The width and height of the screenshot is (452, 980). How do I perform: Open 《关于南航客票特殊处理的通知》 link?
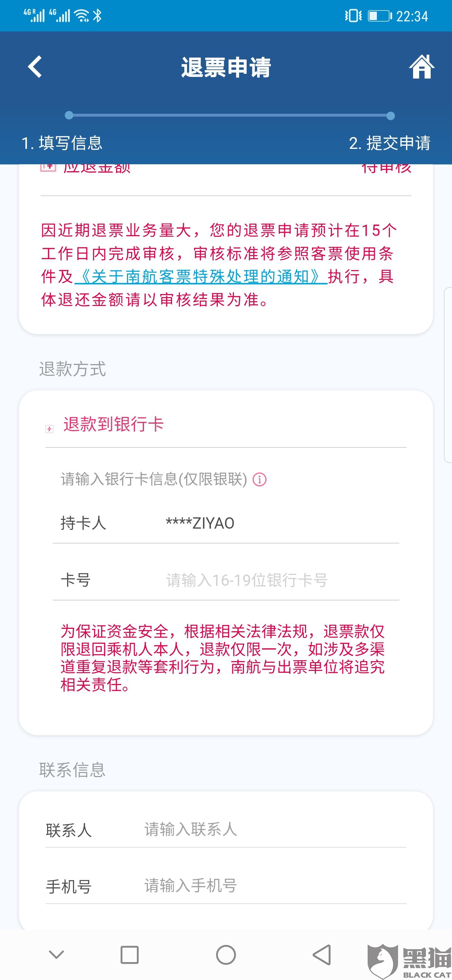pos(201,277)
